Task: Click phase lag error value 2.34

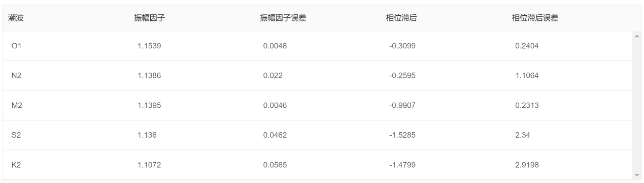Action: coord(523,135)
